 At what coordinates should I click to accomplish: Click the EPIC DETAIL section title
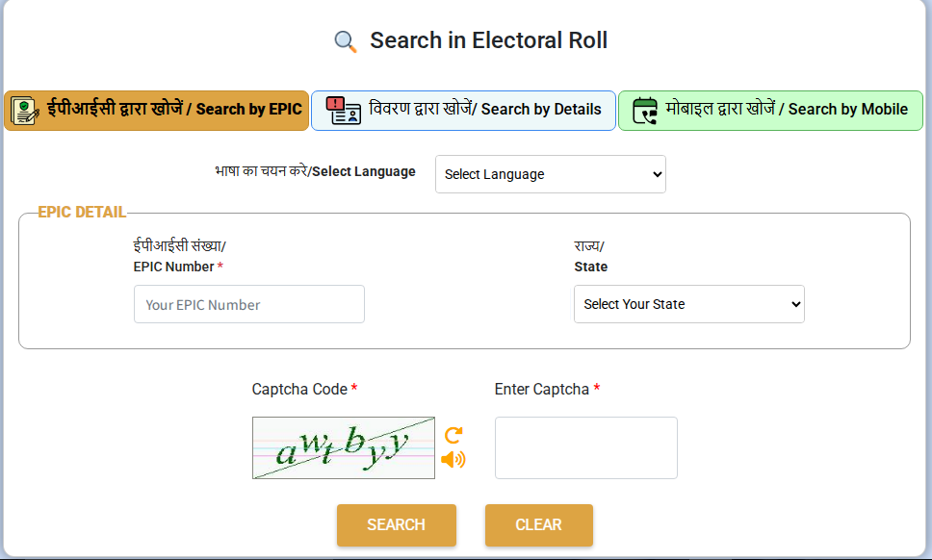(x=82, y=213)
